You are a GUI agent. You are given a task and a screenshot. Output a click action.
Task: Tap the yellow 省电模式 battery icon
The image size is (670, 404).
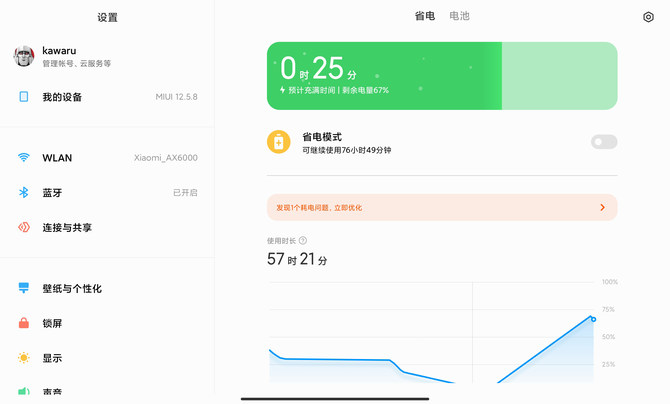[279, 142]
